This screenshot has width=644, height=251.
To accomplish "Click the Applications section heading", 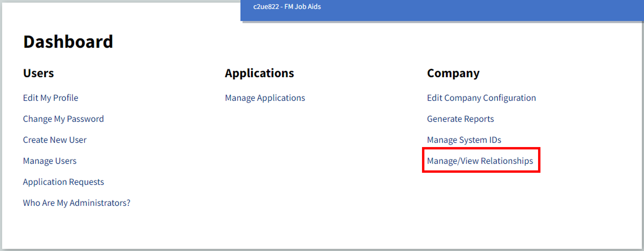I will click(x=259, y=74).
